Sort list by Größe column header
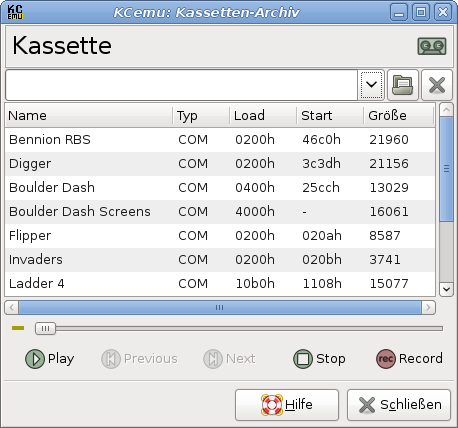The height and width of the screenshot is (428, 458). pos(399,115)
